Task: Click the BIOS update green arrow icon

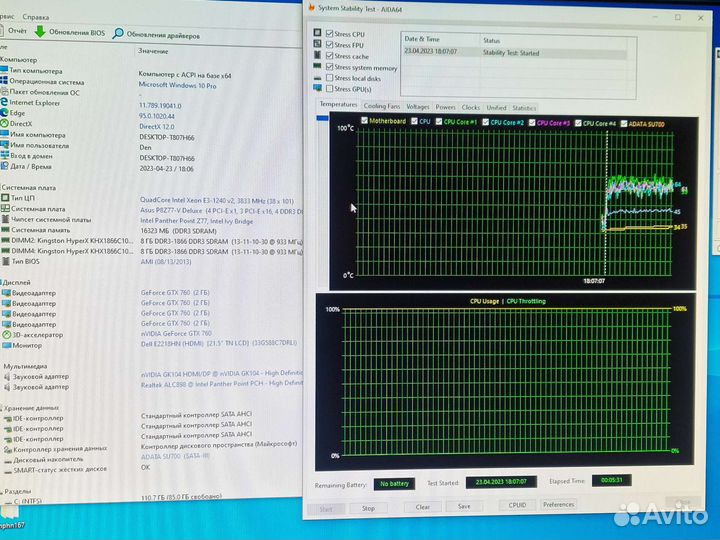Action: pyautogui.click(x=40, y=31)
